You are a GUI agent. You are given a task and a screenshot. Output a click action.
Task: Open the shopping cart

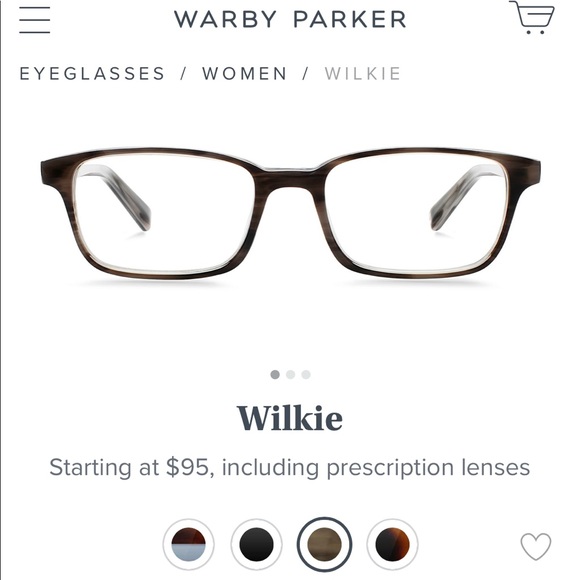(532, 17)
